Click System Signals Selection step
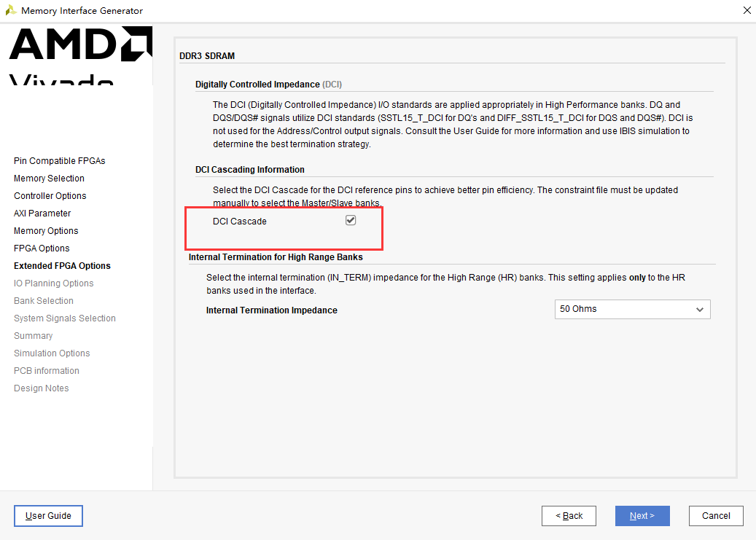The width and height of the screenshot is (756, 540). point(65,318)
